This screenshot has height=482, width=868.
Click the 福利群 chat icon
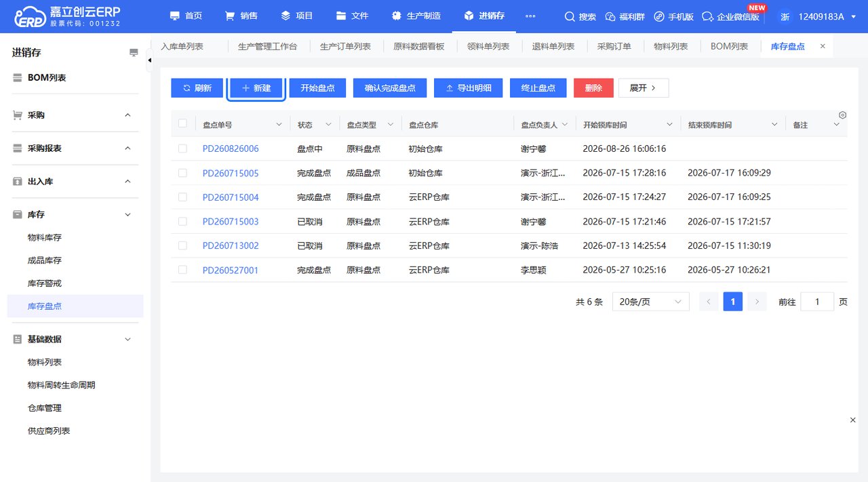(x=610, y=16)
